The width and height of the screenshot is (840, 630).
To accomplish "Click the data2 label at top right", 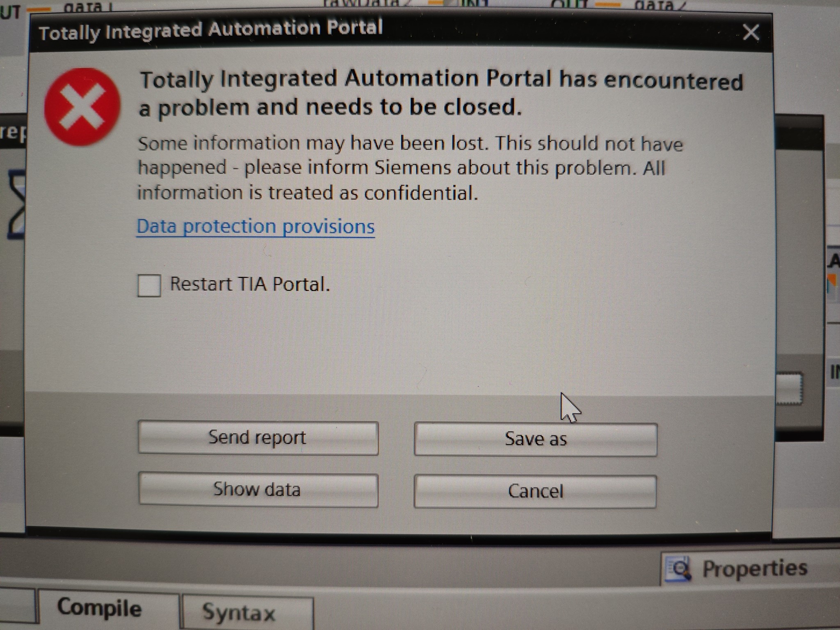I will tap(660, 5).
